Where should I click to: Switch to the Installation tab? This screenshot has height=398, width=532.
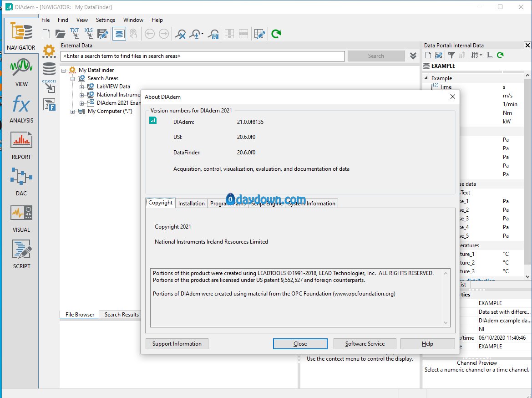[191, 204]
